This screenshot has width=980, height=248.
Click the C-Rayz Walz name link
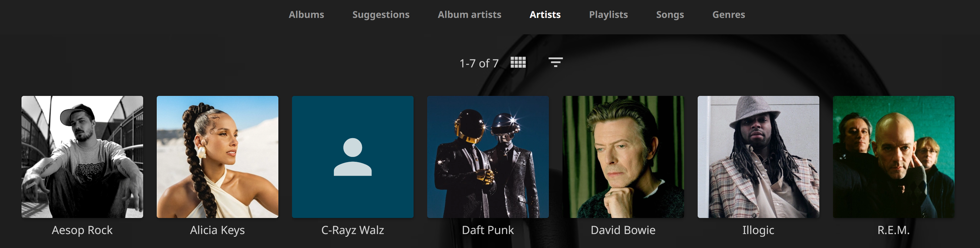tap(352, 230)
